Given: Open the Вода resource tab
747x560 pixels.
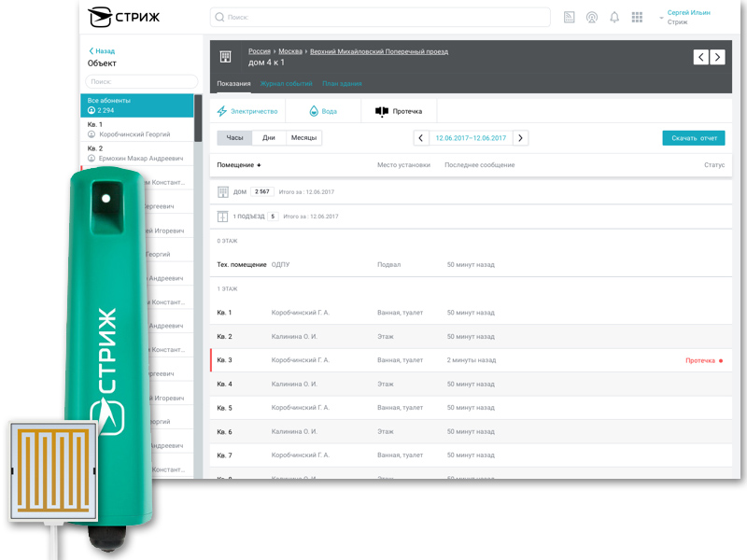Looking at the screenshot, I should 323,111.
